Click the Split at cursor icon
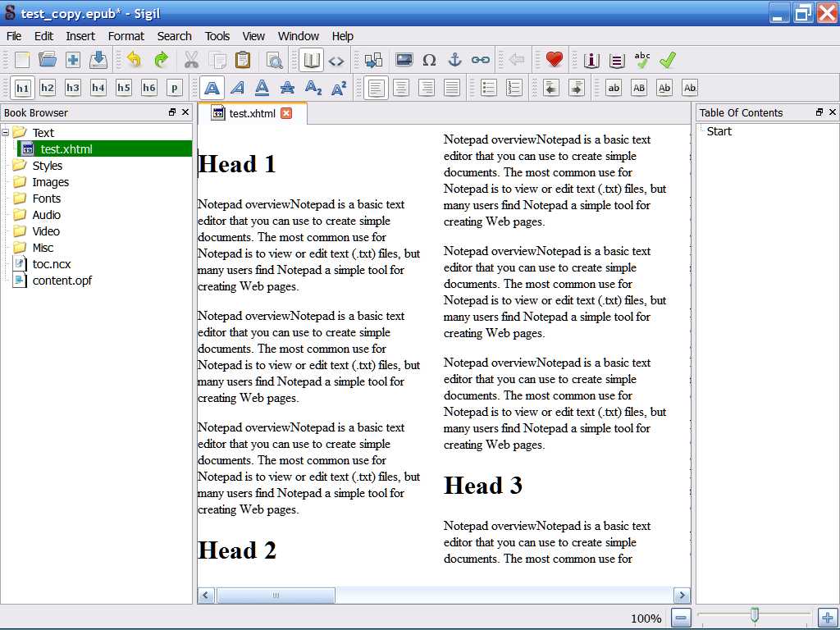 pyautogui.click(x=373, y=60)
